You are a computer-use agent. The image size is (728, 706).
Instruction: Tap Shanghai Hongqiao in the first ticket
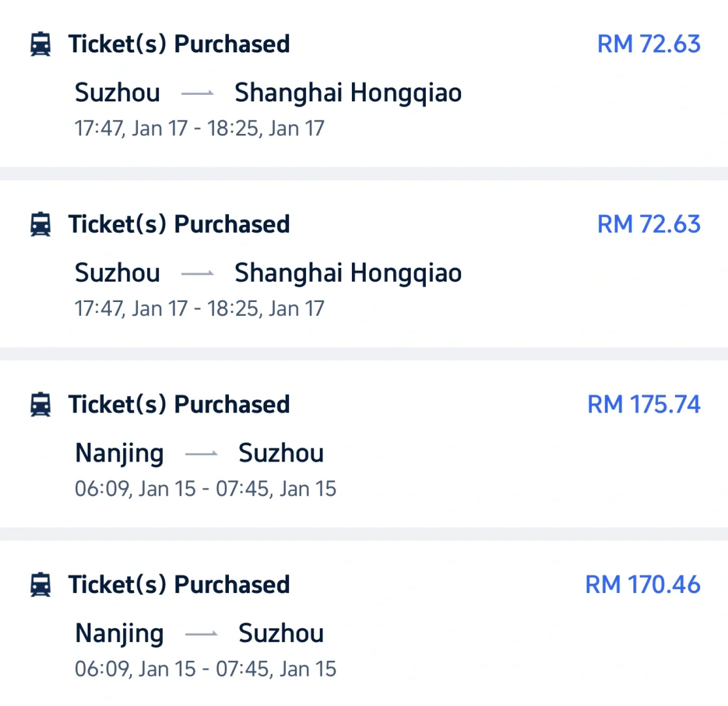pyautogui.click(x=348, y=93)
